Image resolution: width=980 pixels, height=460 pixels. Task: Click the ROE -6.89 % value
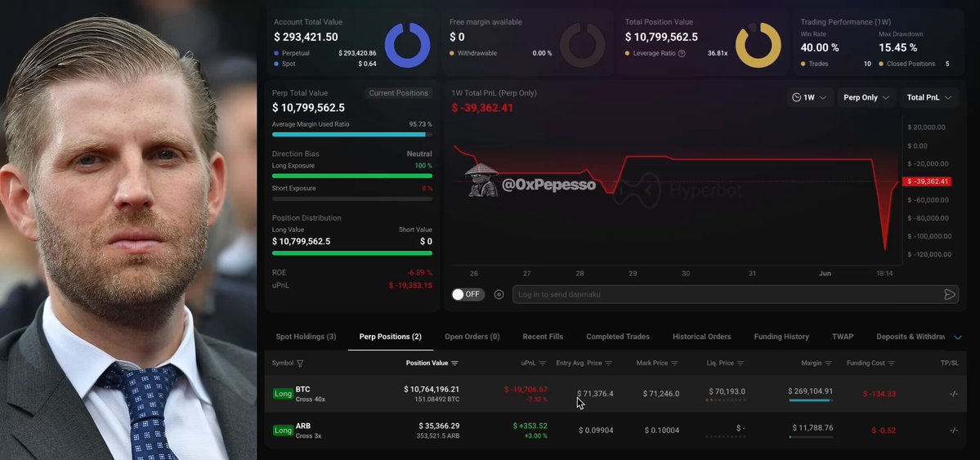pyautogui.click(x=419, y=273)
